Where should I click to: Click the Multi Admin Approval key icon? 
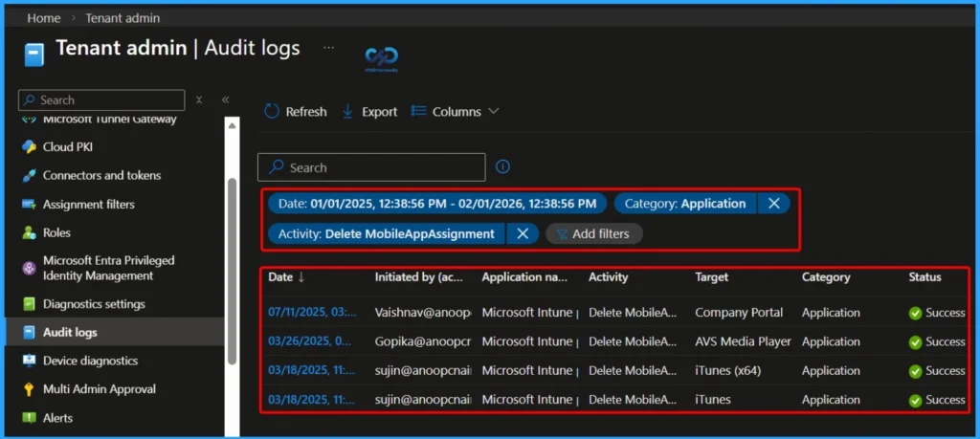29,389
